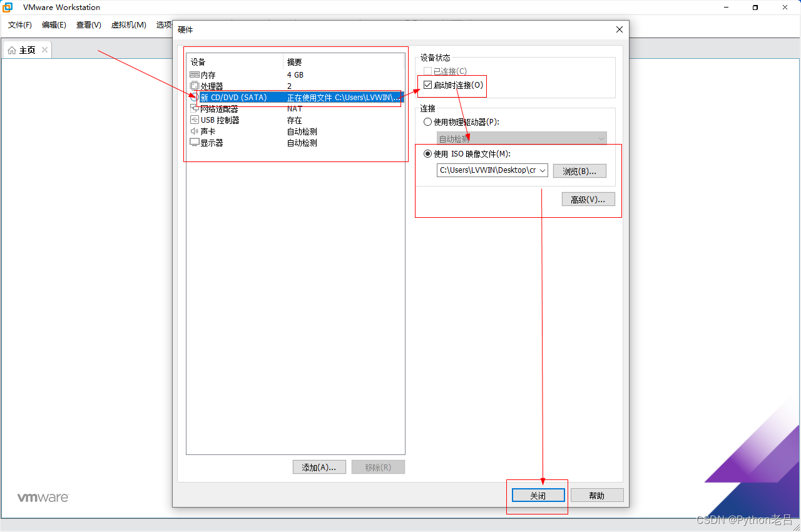
Task: Select 使用 ISO 映像文件(M) radio button
Action: (x=428, y=154)
